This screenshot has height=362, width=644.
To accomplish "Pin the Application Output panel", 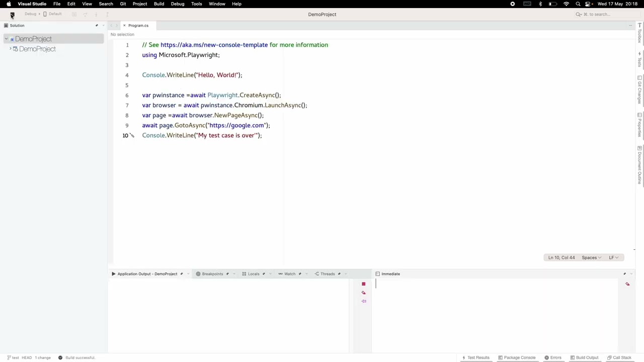I will point(182,274).
